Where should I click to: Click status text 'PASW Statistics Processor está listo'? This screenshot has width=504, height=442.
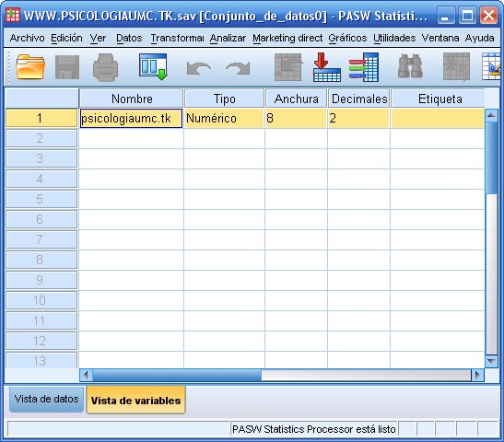pyautogui.click(x=313, y=429)
